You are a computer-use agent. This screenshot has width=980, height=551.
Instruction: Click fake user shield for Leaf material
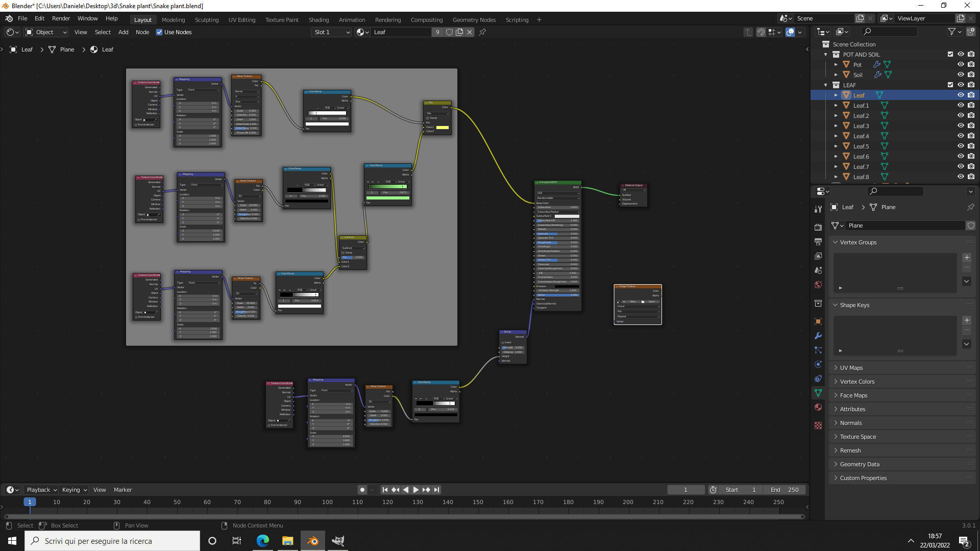[x=449, y=32]
